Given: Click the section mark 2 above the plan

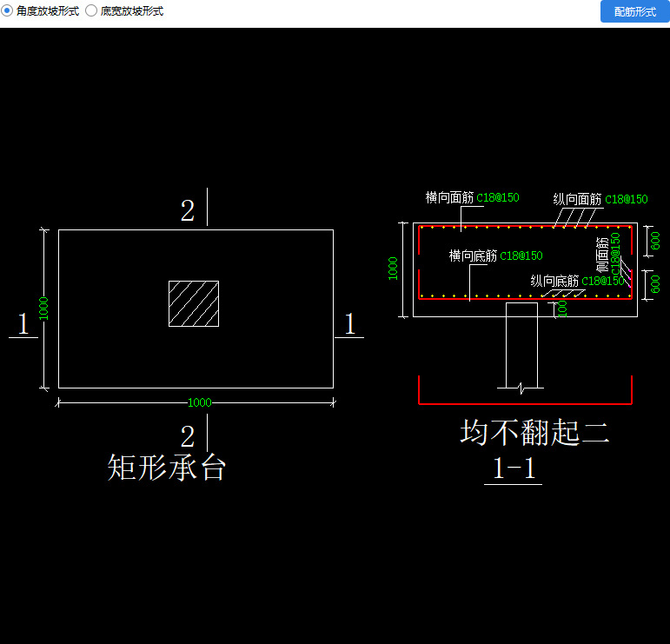Looking at the screenshot, I should 188,210.
